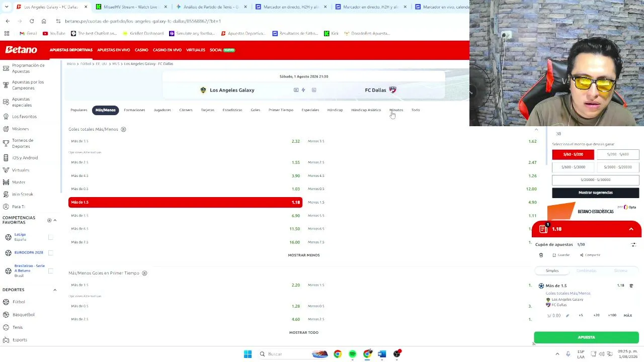Viewport: 644px width, 362px height.
Task: Check the EUROCOPA 2028 competition checkbox
Action: coord(50,252)
